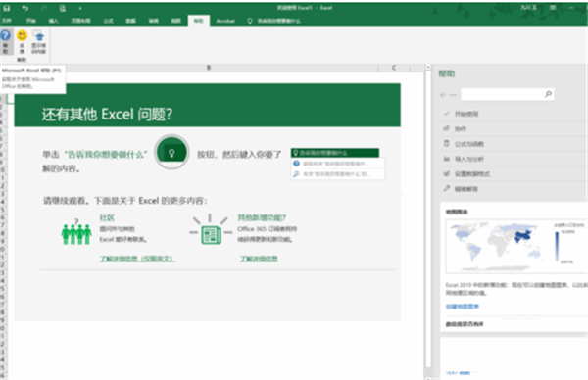Click the back arrow in Help pane
Image resolution: width=588 pixels, height=380 pixels.
coord(443,95)
